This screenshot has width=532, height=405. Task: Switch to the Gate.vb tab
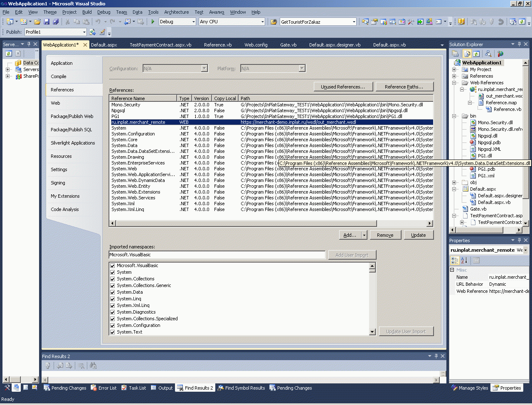288,45
